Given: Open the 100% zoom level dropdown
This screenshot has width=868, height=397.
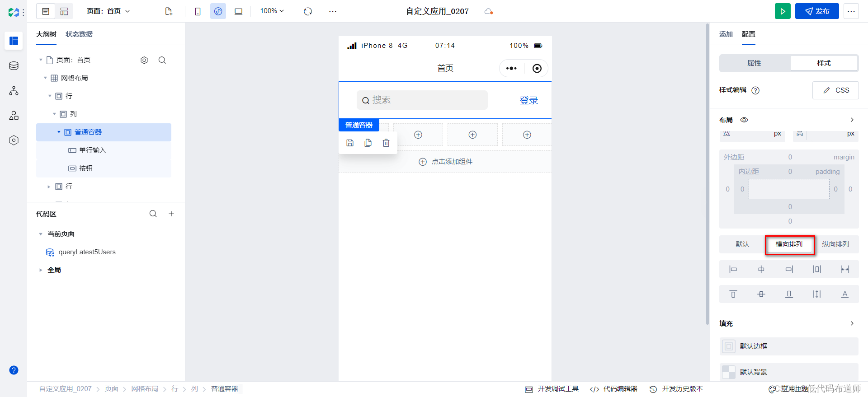Looking at the screenshot, I should 272,11.
